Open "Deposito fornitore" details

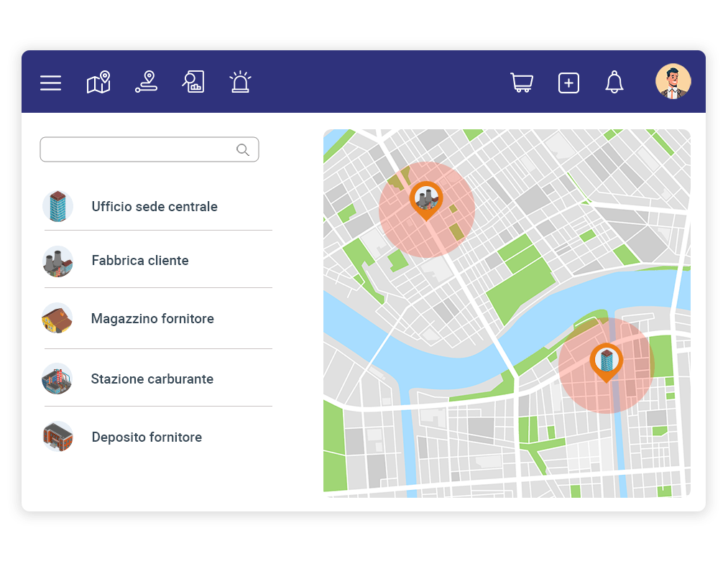[147, 437]
